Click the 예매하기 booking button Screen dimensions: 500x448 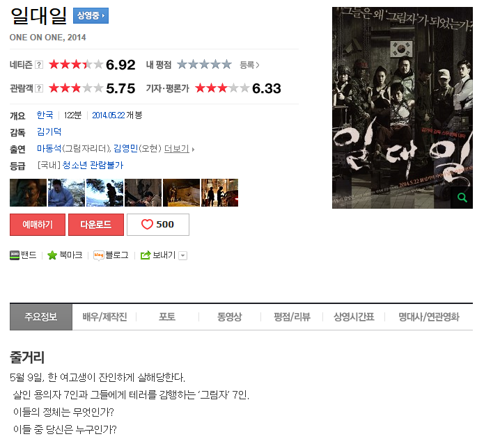point(38,225)
